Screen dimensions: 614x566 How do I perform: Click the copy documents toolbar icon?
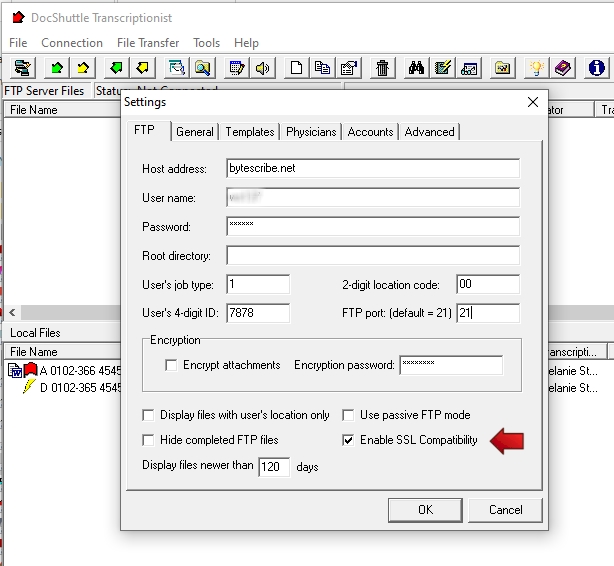point(322,68)
